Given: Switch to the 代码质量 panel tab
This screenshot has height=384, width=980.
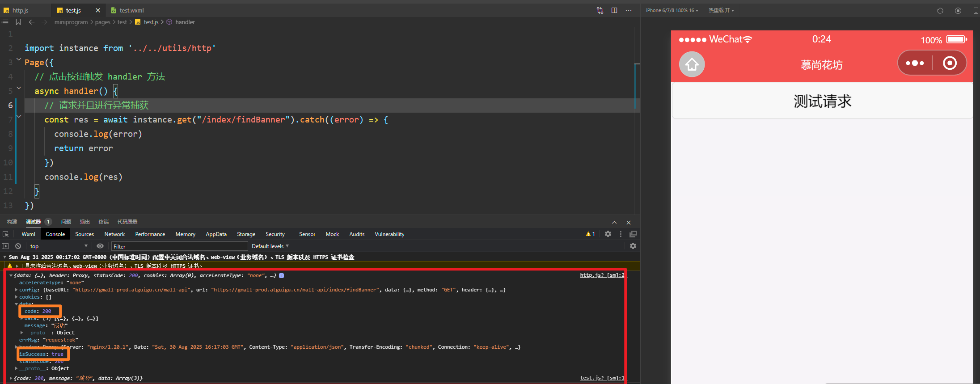Looking at the screenshot, I should tap(127, 222).
